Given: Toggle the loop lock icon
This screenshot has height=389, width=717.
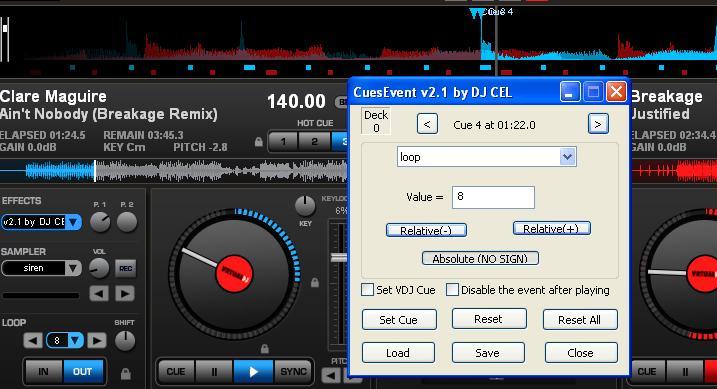Looking at the screenshot, I should [x=126, y=373].
